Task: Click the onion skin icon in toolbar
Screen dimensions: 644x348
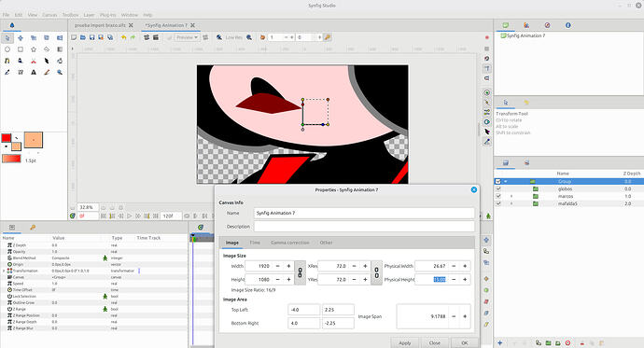Action: pos(262,37)
